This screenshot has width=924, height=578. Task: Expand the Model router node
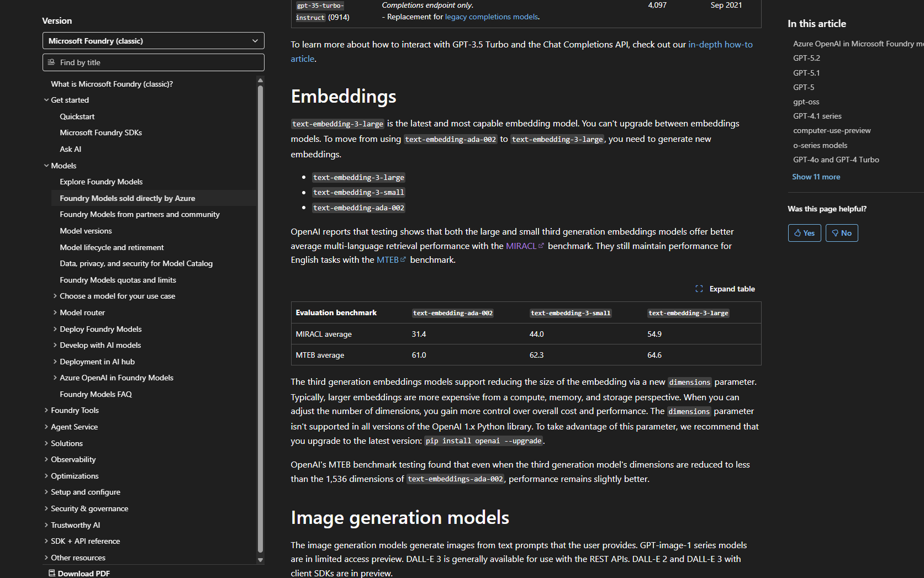tap(55, 312)
